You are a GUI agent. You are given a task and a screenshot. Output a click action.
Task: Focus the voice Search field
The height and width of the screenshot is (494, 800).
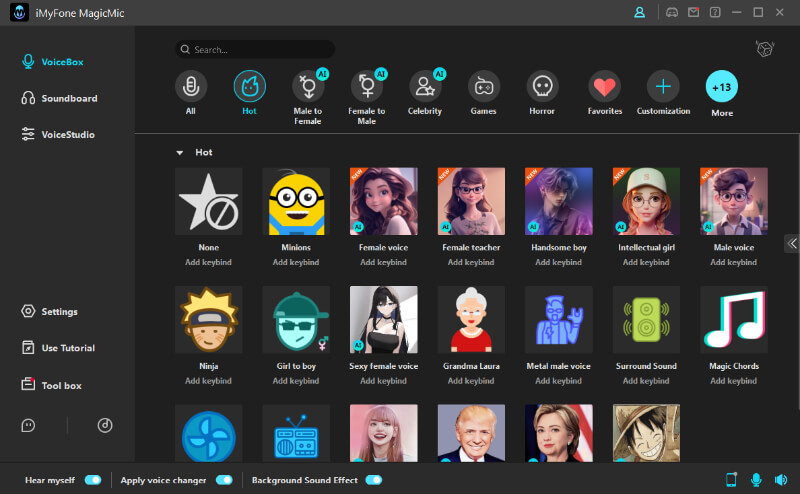[x=255, y=50]
